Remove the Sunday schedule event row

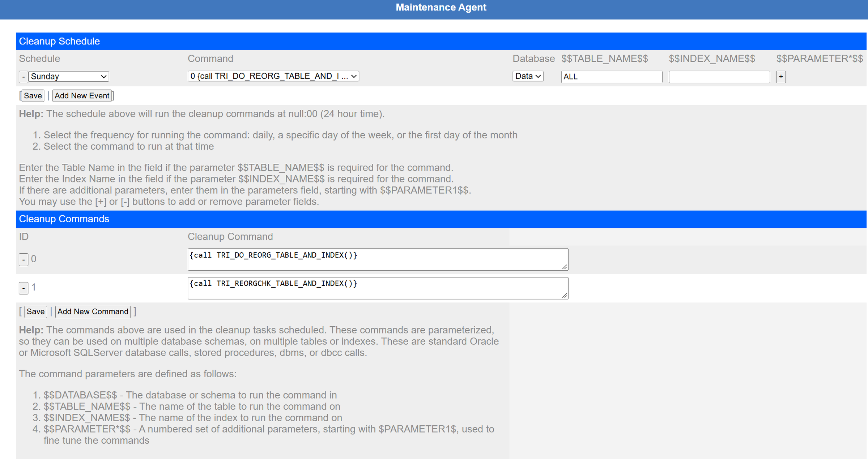pyautogui.click(x=23, y=77)
